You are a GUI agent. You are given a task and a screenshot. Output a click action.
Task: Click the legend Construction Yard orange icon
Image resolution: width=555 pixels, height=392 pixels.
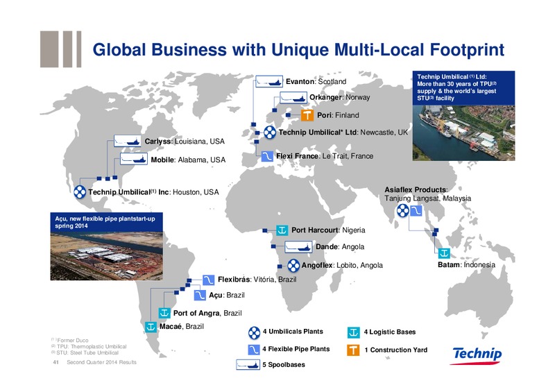pos(353,350)
